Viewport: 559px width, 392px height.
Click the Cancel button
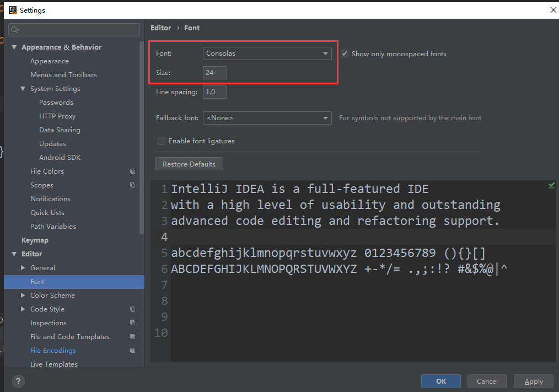click(487, 382)
